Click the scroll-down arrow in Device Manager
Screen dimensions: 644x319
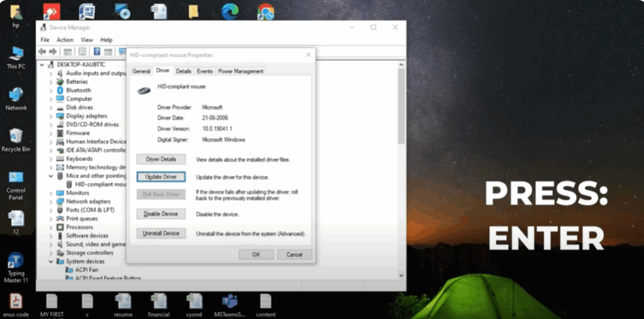click(401, 276)
